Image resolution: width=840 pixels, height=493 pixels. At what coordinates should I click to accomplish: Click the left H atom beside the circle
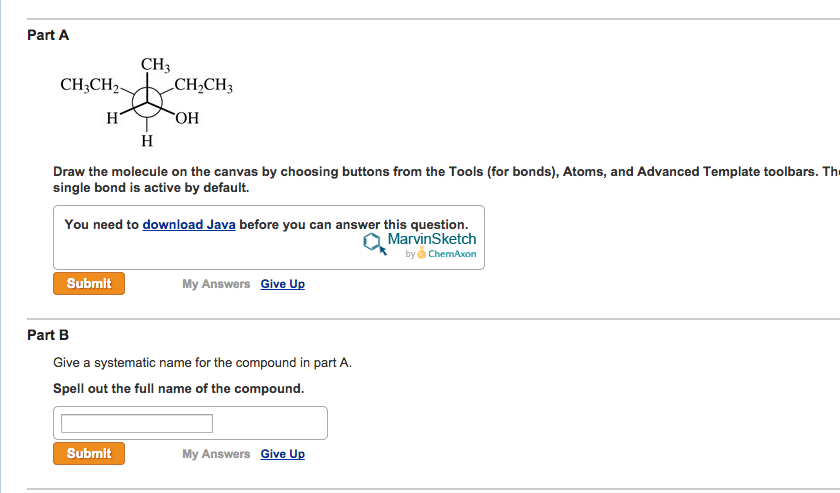113,120
